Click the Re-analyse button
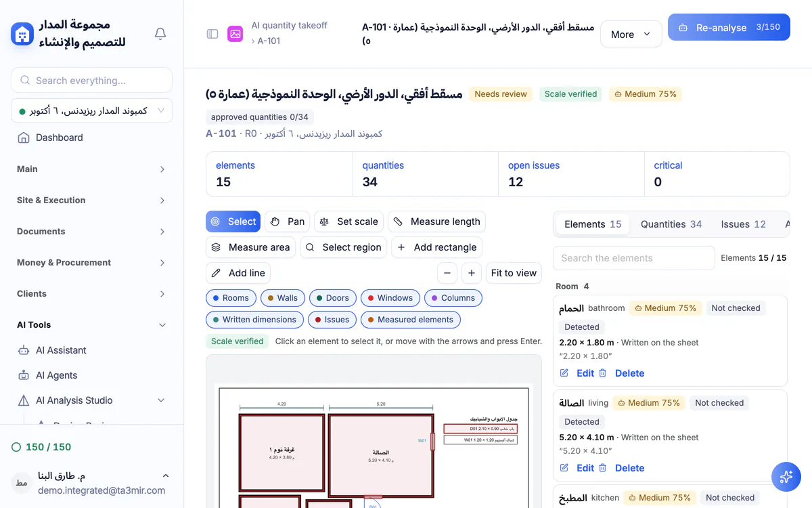The image size is (812, 508). point(729,27)
